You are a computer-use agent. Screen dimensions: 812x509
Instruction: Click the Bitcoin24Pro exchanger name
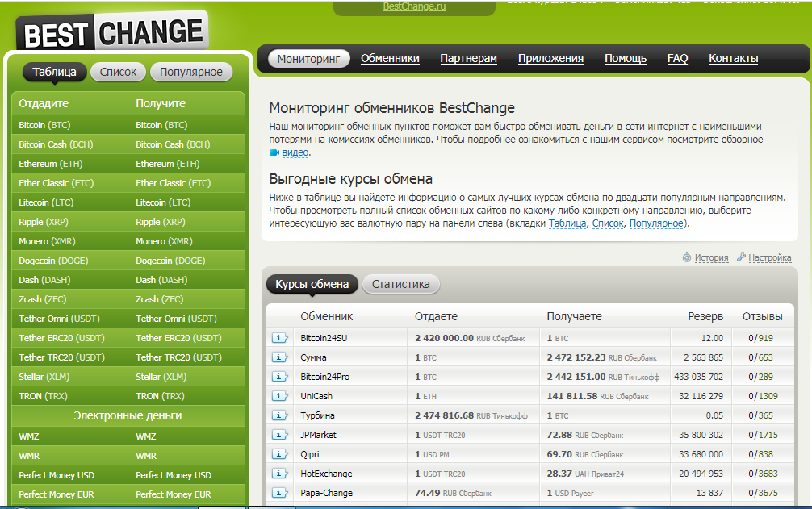click(324, 377)
